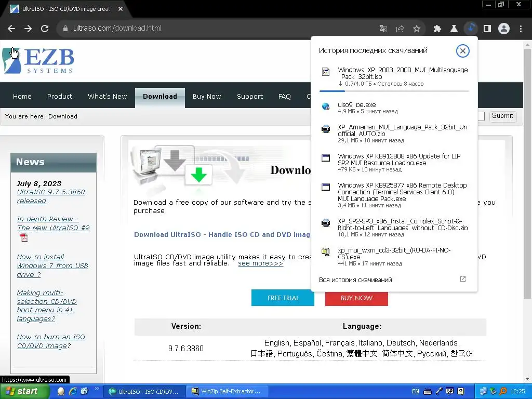Open How to burn an ISO CD/DVD image link
This screenshot has width=532, height=399.
click(51, 341)
